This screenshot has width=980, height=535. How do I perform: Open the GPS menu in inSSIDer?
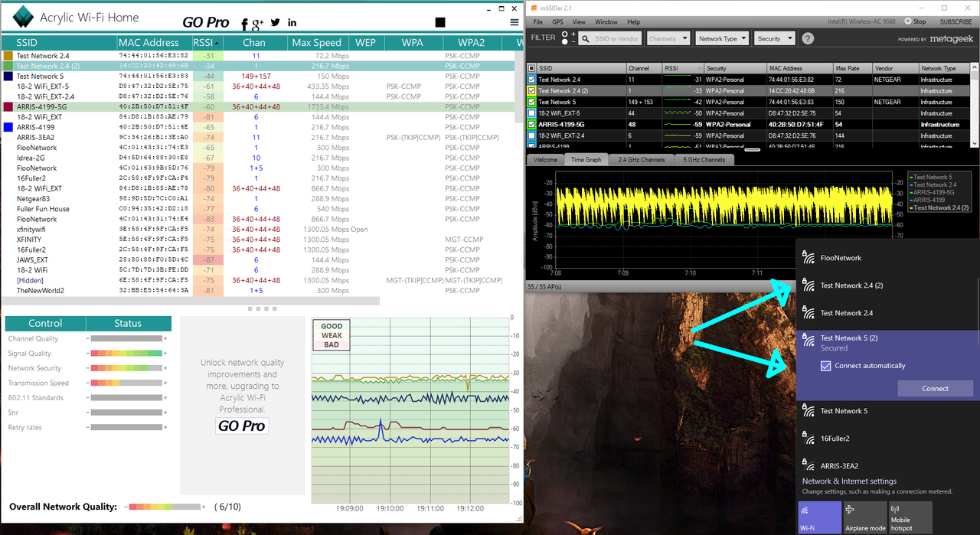557,22
